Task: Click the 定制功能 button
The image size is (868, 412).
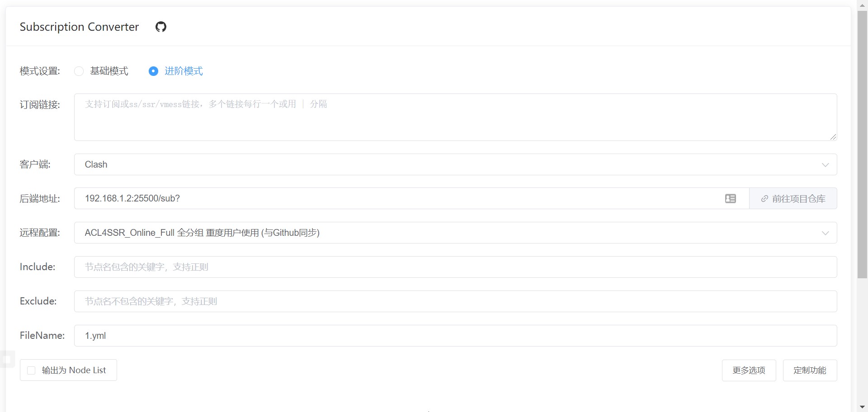Action: point(810,370)
